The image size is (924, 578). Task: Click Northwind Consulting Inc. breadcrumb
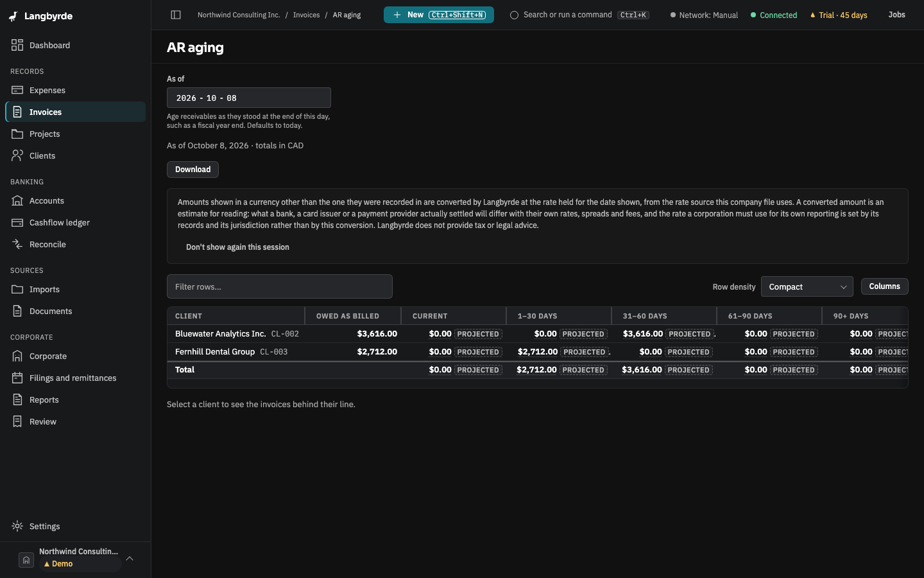pos(239,15)
